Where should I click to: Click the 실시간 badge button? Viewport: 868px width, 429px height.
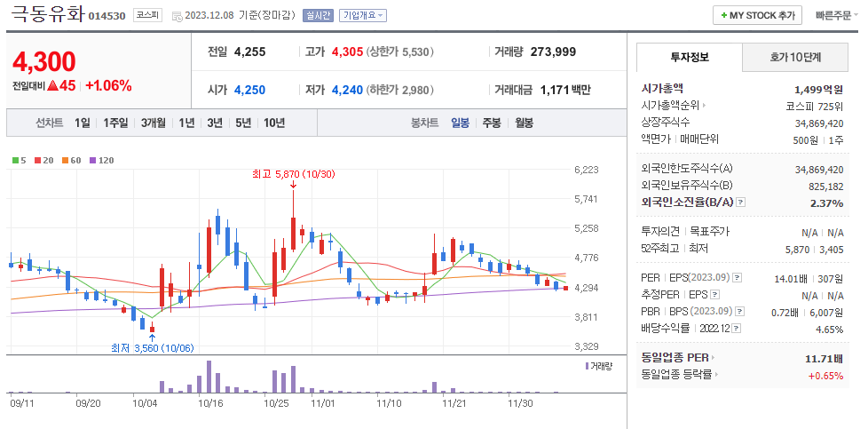click(x=318, y=15)
